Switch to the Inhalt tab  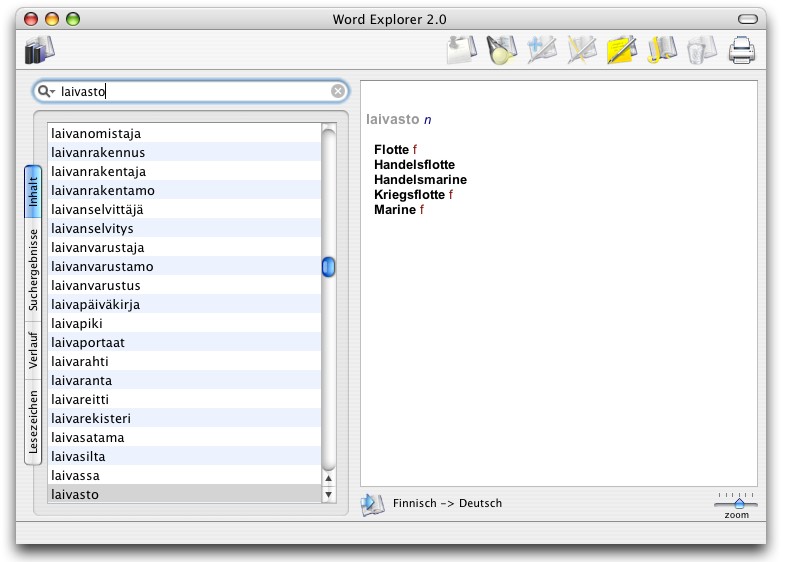pos(33,192)
